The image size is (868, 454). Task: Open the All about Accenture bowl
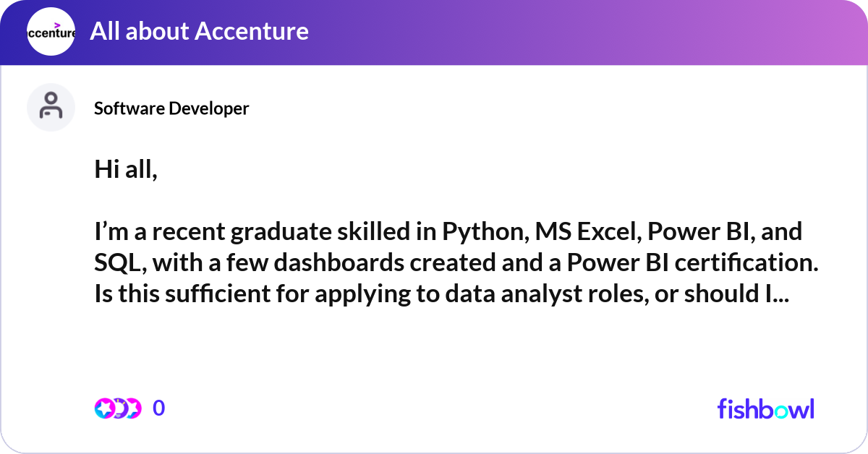pos(200,32)
